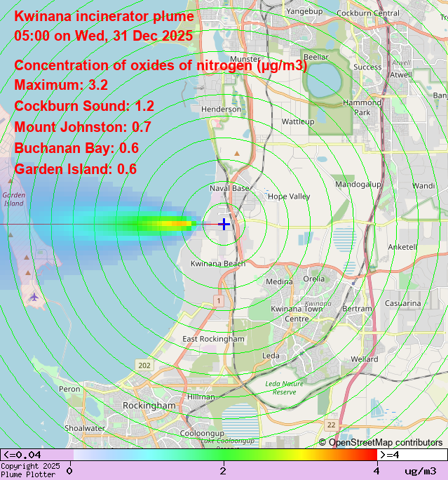Click the brown triangle above Garden Island label
Viewport: 448px width, 480px height.
11,180
